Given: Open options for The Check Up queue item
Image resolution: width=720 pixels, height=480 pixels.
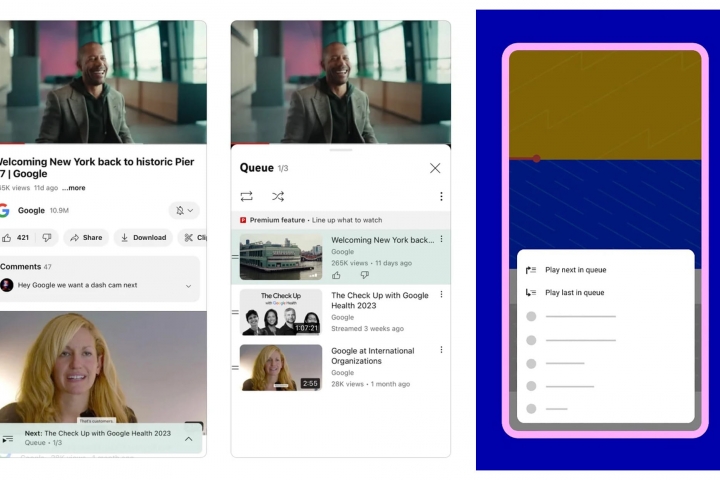Looking at the screenshot, I should tap(441, 295).
